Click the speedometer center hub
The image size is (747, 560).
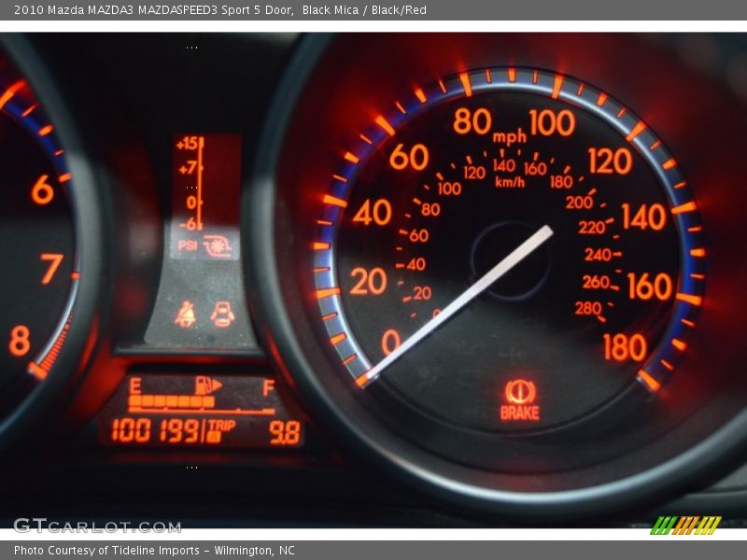(x=511, y=261)
